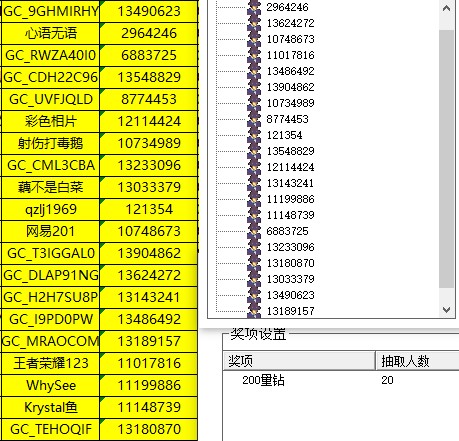Click the user icon beside 121354
Image resolution: width=459 pixels, height=441 pixels.
(254, 135)
